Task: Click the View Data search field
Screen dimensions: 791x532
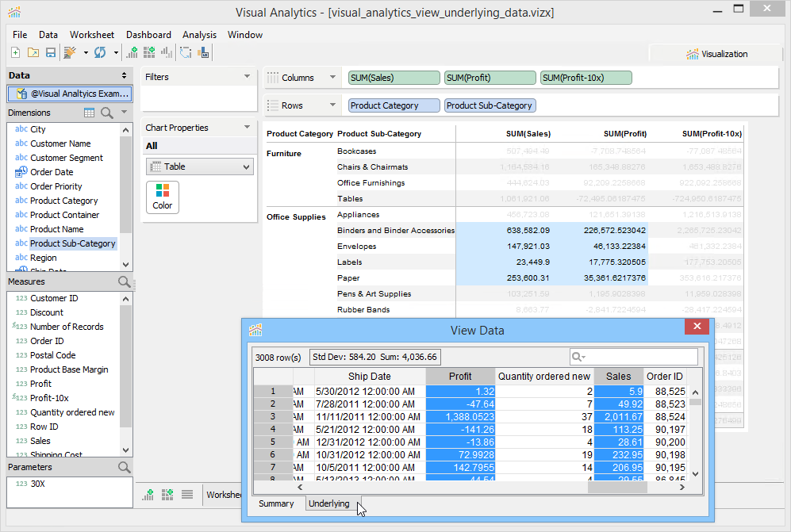Action: tap(639, 358)
